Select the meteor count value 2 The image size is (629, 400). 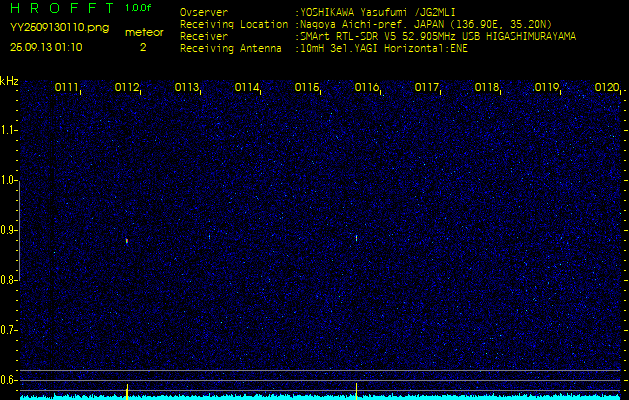tap(143, 47)
